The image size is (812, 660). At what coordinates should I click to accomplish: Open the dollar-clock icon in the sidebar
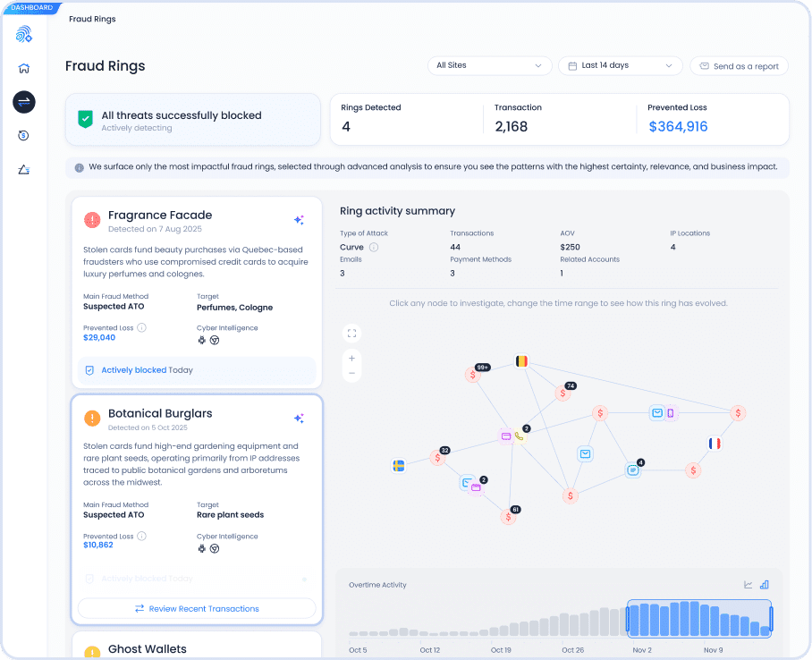coord(23,136)
